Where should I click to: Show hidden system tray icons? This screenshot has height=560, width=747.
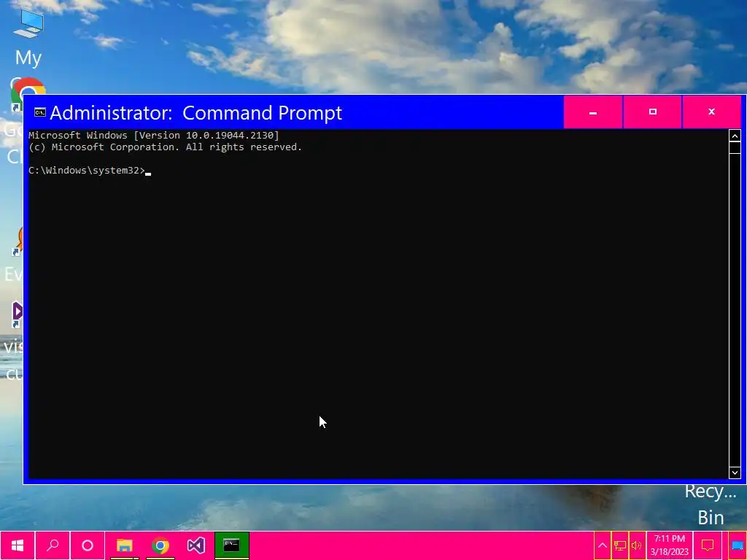(x=602, y=545)
